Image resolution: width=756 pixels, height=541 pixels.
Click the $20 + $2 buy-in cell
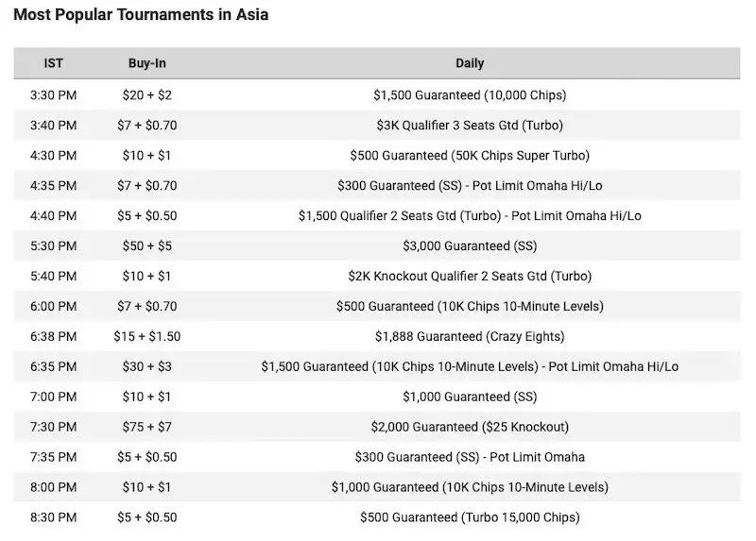149,95
